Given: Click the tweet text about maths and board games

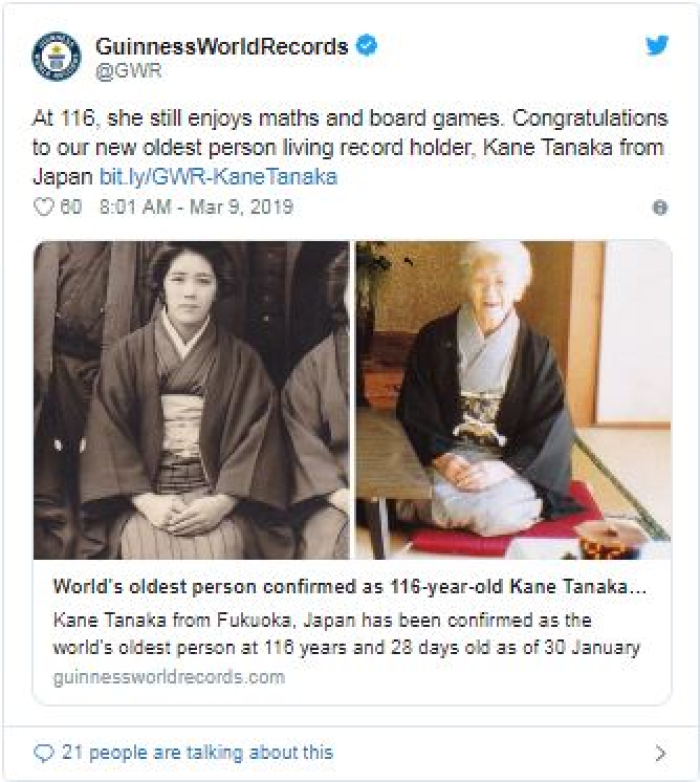Looking at the screenshot, I should pos(350,148).
